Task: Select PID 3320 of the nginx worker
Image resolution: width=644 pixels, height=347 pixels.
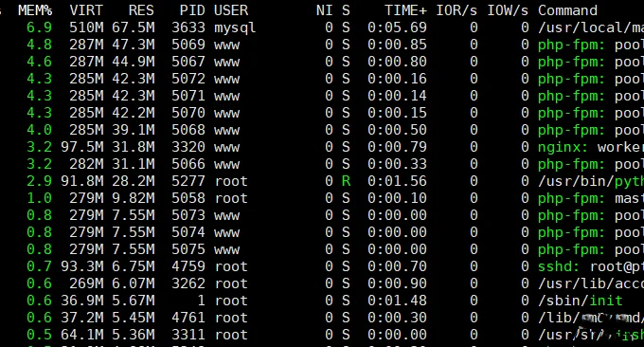Action: (x=188, y=147)
